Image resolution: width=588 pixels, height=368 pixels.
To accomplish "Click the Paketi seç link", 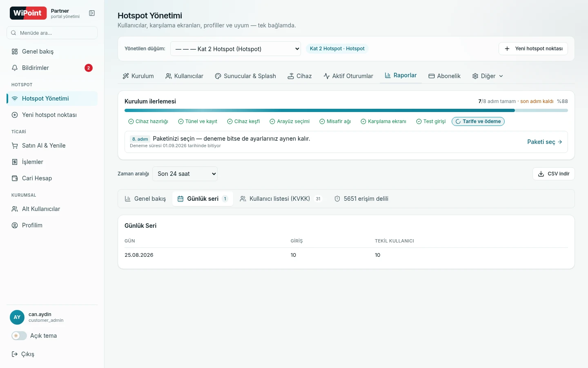I will (545, 142).
